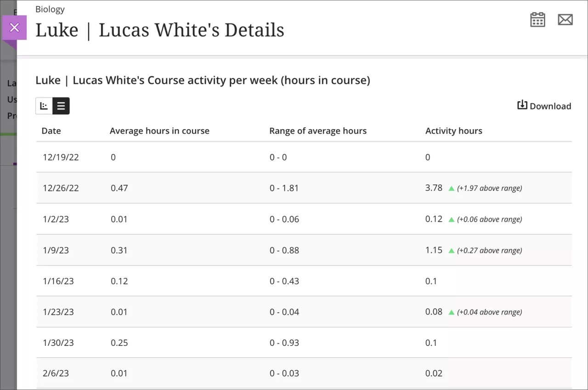
Task: Toggle the chart/table view switcher
Action: click(52, 106)
